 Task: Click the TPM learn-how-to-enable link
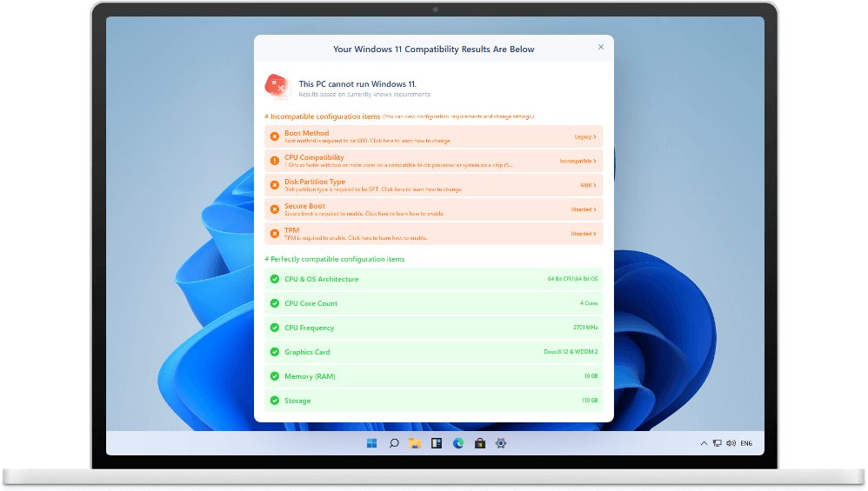(388, 238)
